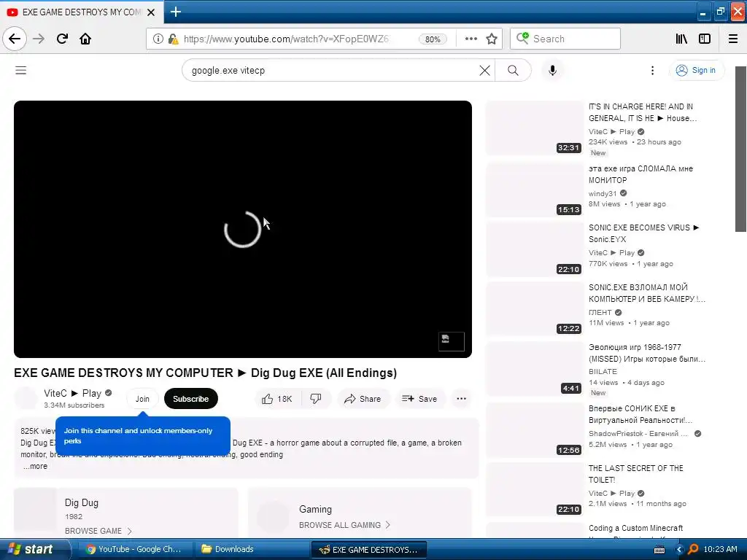
Task: Click the 10:23 AM taskbar clock
Action: (720, 549)
